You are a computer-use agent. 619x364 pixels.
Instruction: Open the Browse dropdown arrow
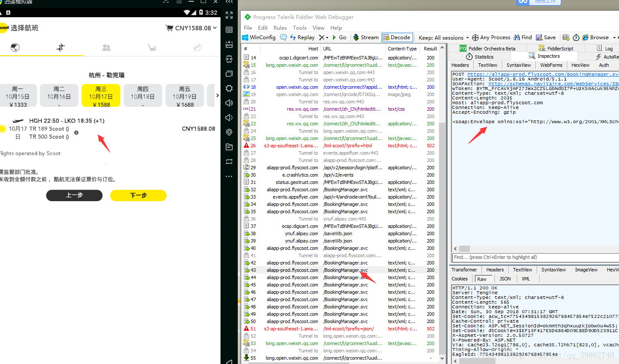[x=615, y=37]
